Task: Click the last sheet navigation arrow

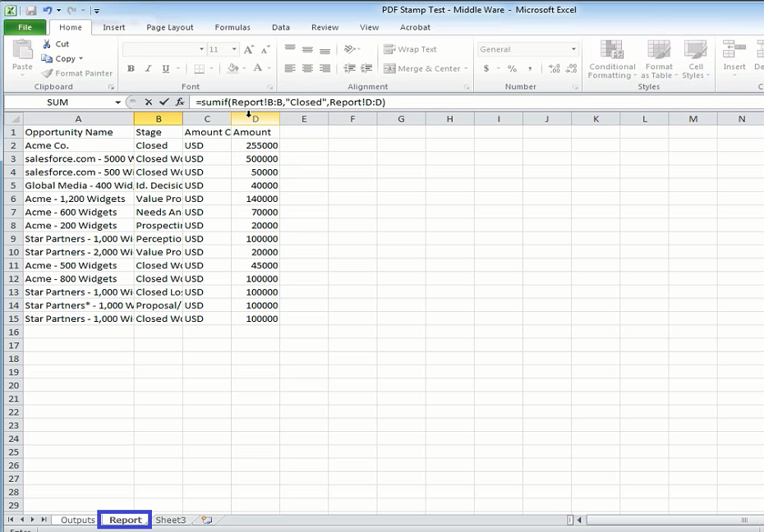Action: (x=44, y=520)
